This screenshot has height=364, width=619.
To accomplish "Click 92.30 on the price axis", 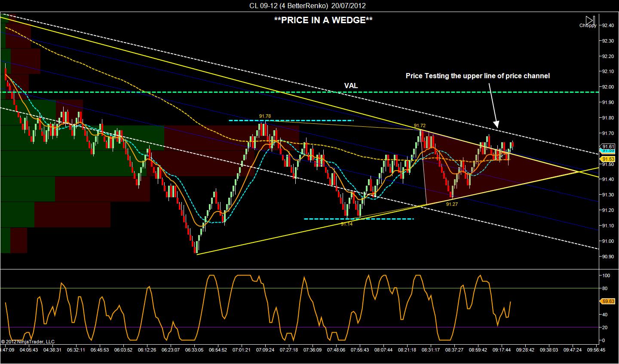I will 608,41.
